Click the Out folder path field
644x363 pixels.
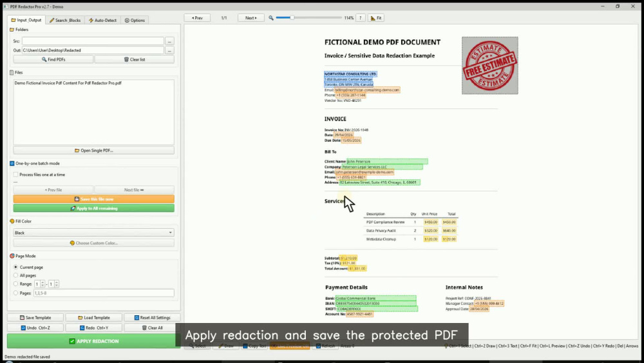[x=93, y=50]
